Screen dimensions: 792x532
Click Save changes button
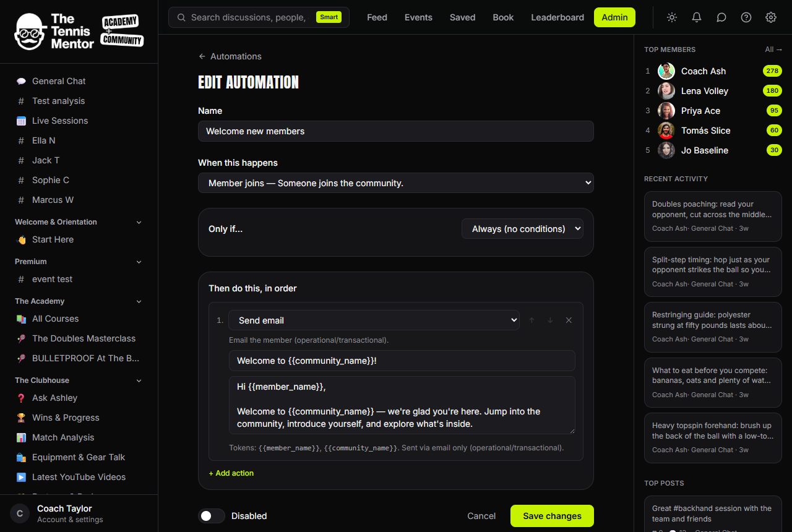click(552, 516)
